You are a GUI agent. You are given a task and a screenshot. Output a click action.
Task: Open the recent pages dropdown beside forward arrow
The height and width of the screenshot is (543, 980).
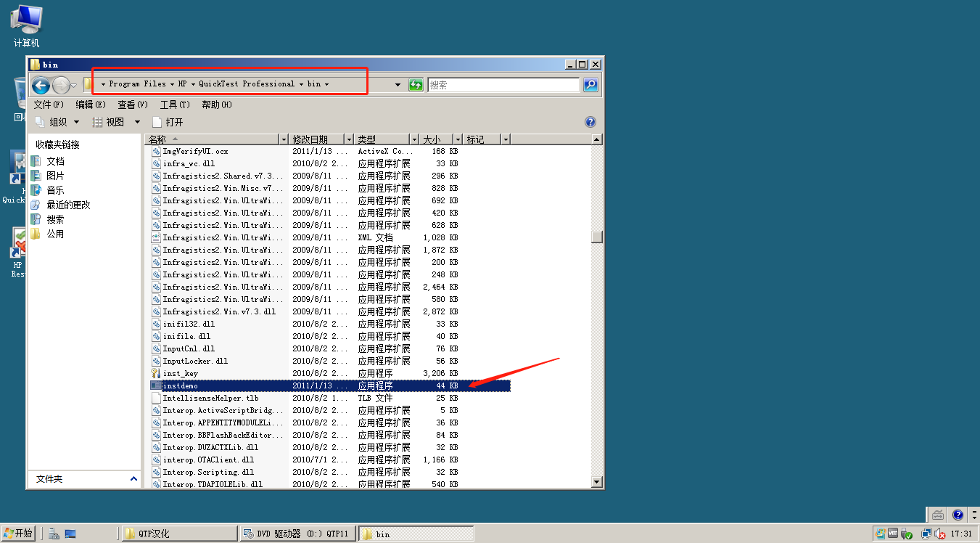pyautogui.click(x=74, y=86)
